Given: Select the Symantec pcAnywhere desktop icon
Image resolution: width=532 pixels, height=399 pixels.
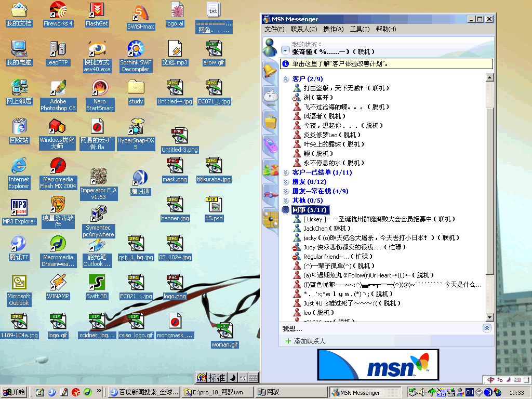Looking at the screenshot, I should point(98,222).
